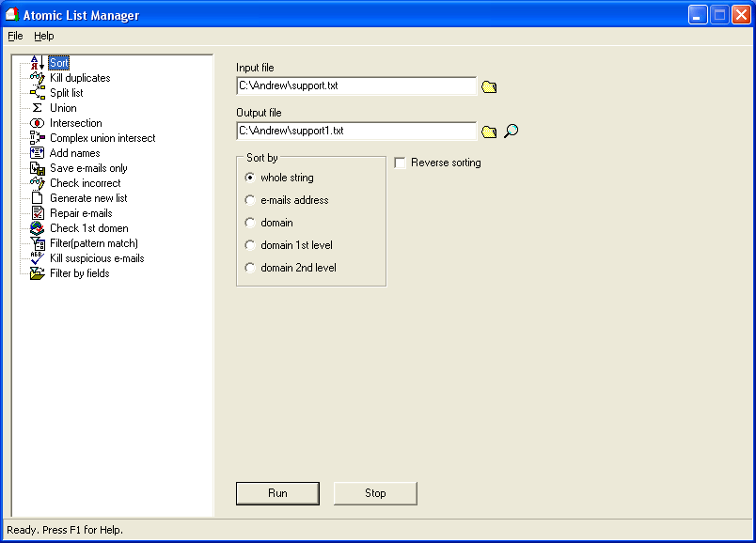Close the Atomic List Manager window
Screen dimensions: 756x543
tap(741, 14)
